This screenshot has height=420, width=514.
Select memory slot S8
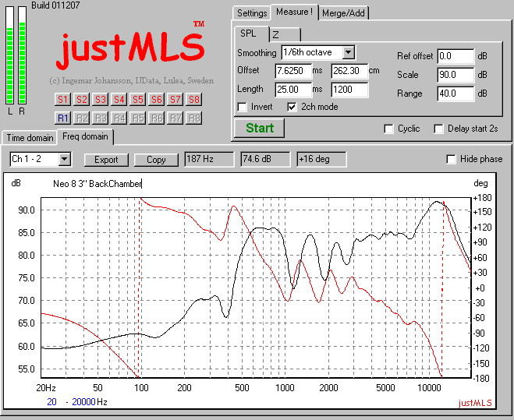pyautogui.click(x=194, y=99)
